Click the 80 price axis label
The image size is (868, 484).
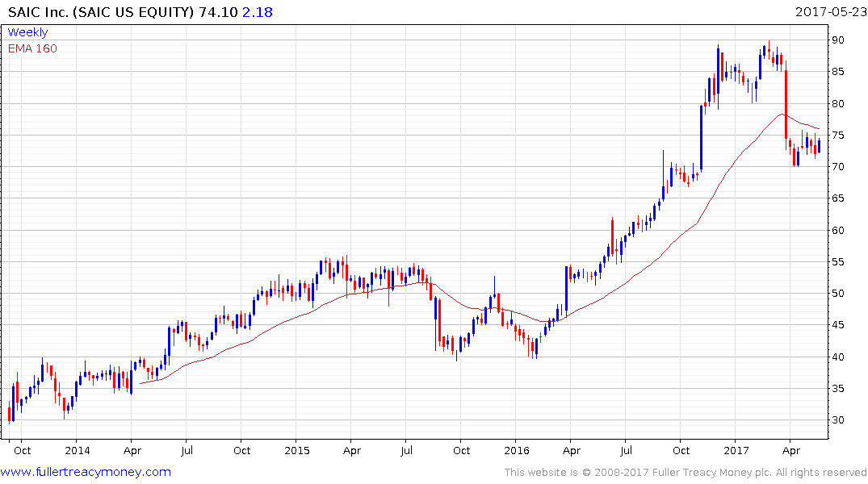click(837, 103)
